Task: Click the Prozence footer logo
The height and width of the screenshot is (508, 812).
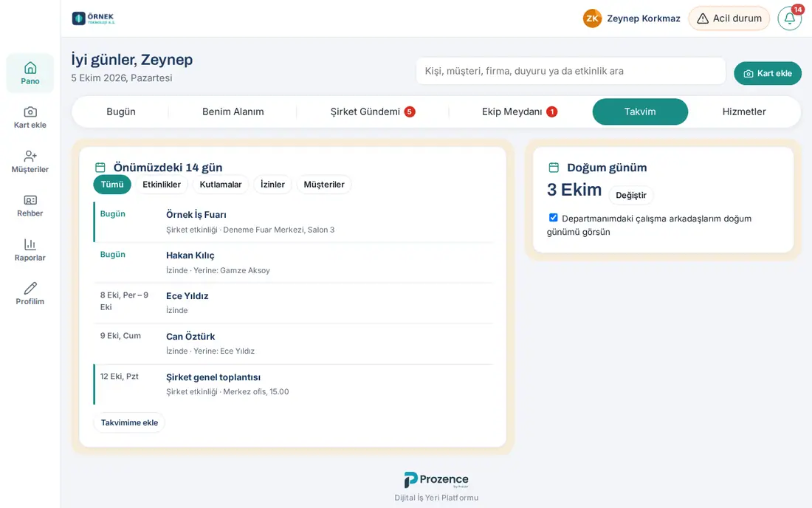Action: click(436, 479)
